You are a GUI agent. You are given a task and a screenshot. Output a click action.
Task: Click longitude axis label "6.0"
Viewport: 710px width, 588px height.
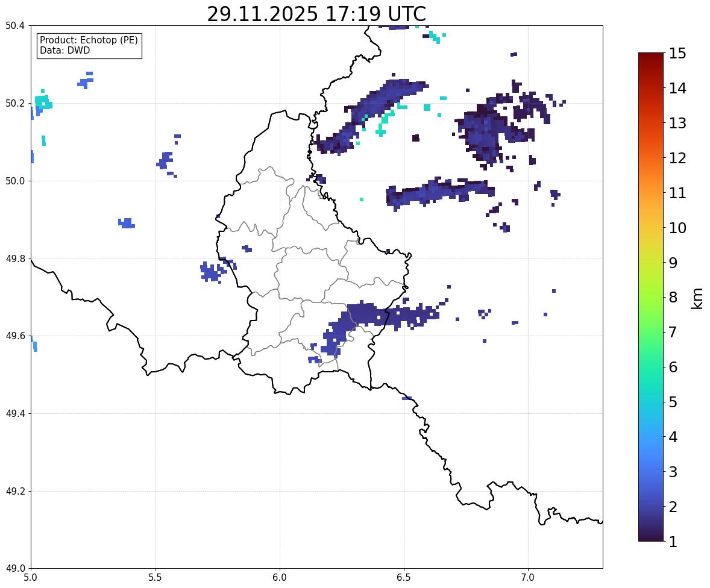click(x=280, y=578)
